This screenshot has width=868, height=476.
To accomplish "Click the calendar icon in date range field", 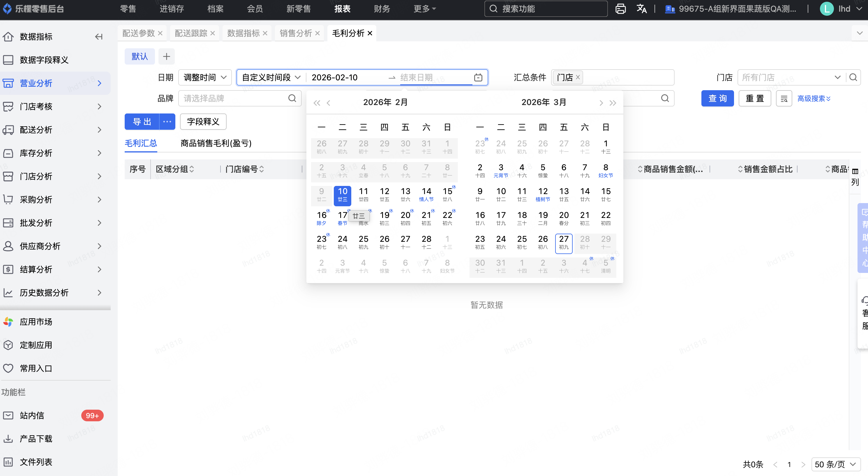I will pyautogui.click(x=478, y=77).
